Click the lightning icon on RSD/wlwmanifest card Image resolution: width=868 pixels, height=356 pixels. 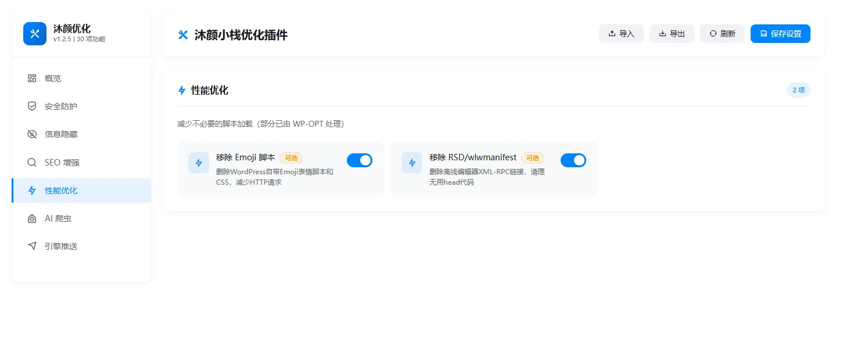(412, 163)
